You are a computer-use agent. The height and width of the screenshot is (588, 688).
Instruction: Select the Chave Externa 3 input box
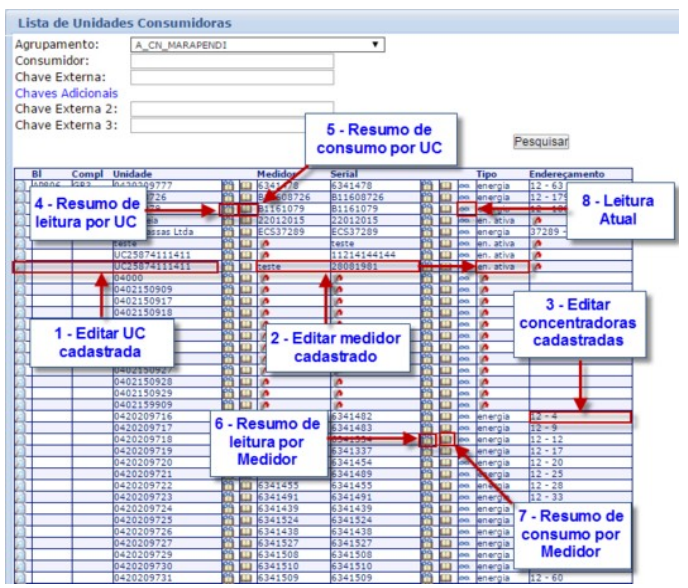pyautogui.click(x=231, y=125)
